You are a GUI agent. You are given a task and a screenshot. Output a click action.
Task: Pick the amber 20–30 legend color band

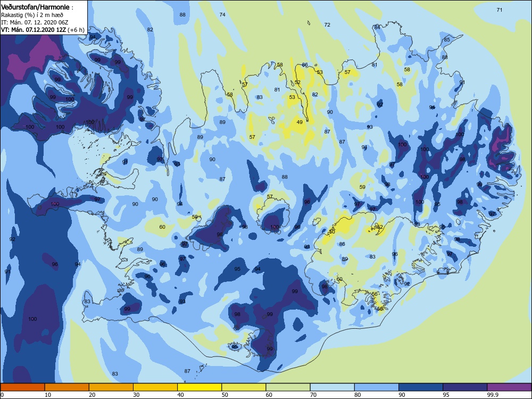(111, 387)
